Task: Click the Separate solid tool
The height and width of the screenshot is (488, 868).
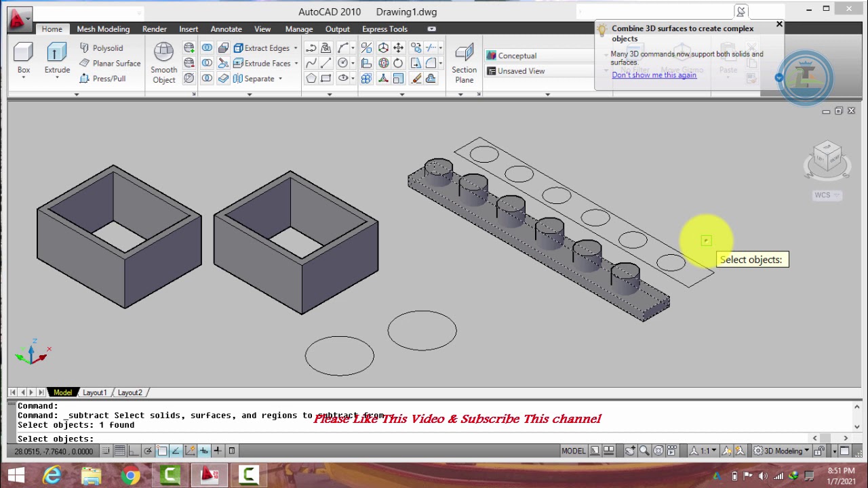Action: [254, 79]
